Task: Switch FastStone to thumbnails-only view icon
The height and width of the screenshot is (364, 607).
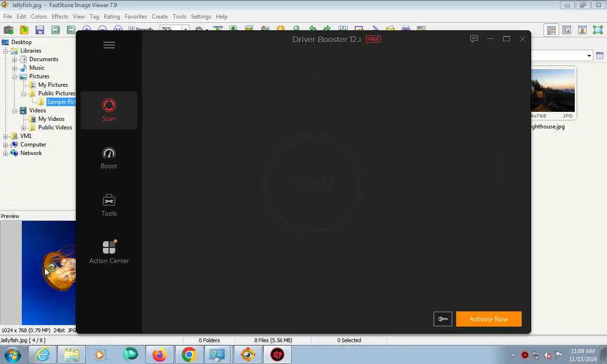Action: tap(552, 30)
